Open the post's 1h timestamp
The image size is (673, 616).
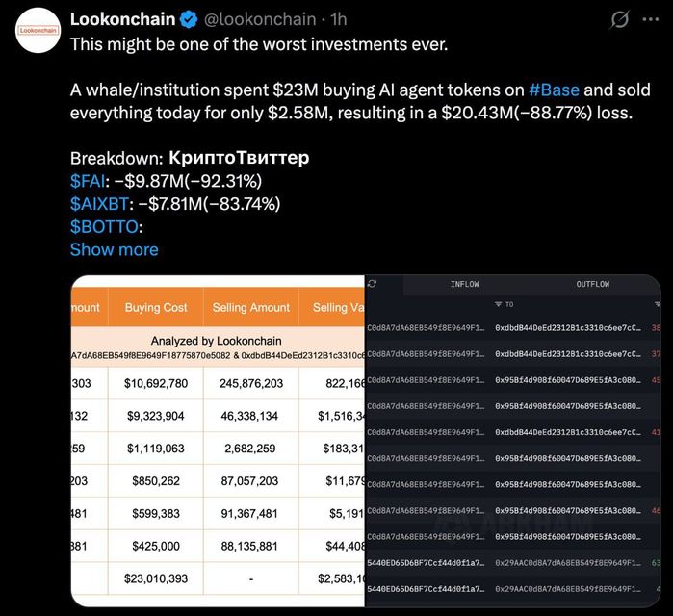(x=339, y=19)
